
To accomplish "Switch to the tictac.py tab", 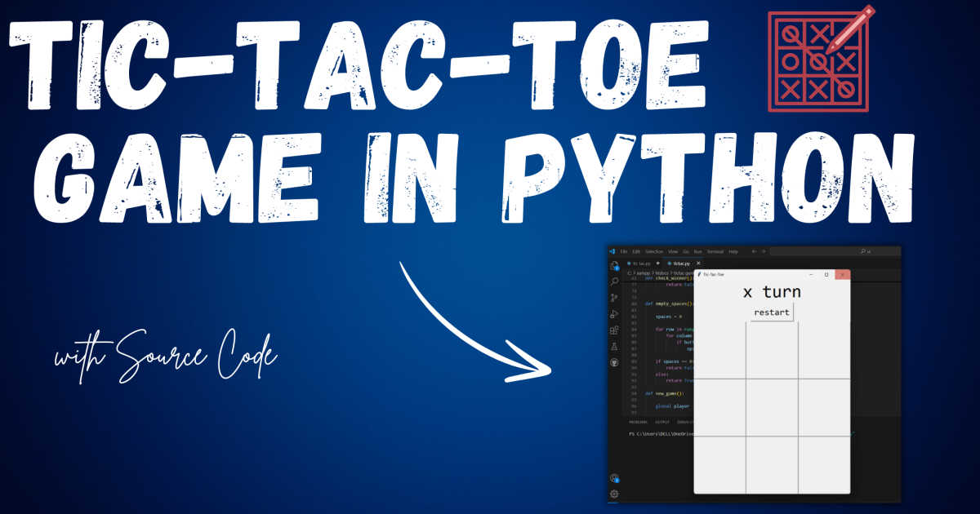I will tap(681, 264).
